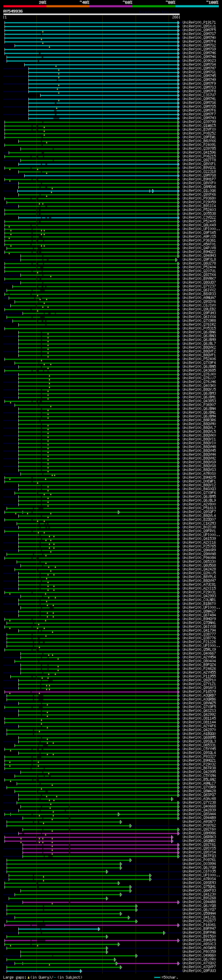Image resolution: width=222 pixels, height=980 pixels.
Task: Select label UniRef100_Q39799
Action: point(199,122)
